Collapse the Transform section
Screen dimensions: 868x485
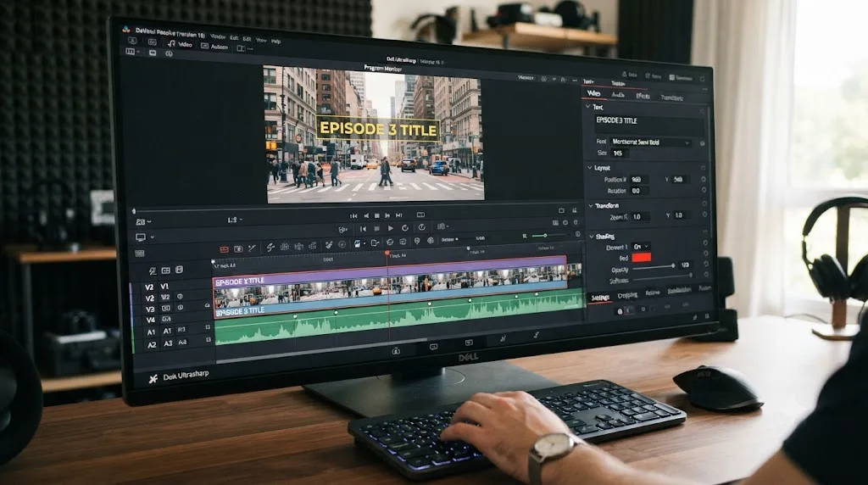591,205
